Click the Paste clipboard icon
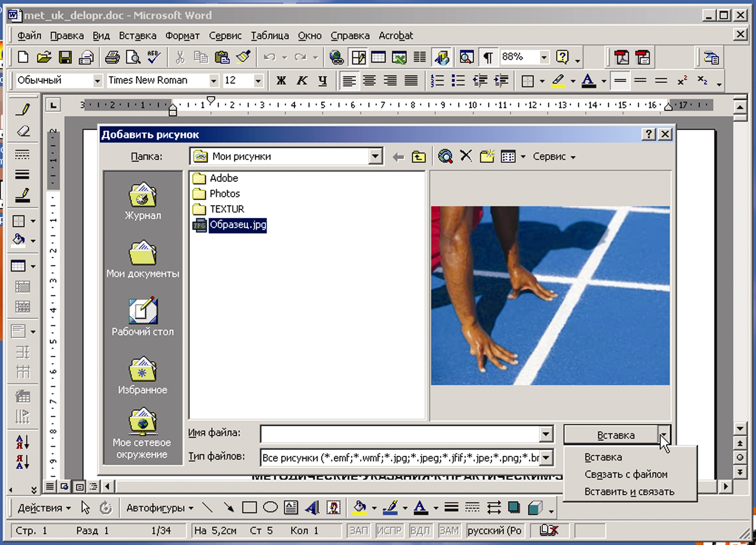 222,58
